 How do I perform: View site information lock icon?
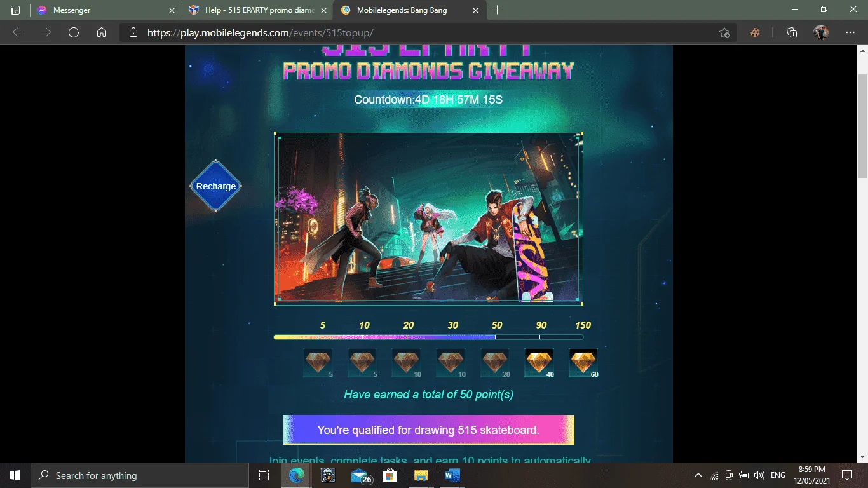(133, 32)
